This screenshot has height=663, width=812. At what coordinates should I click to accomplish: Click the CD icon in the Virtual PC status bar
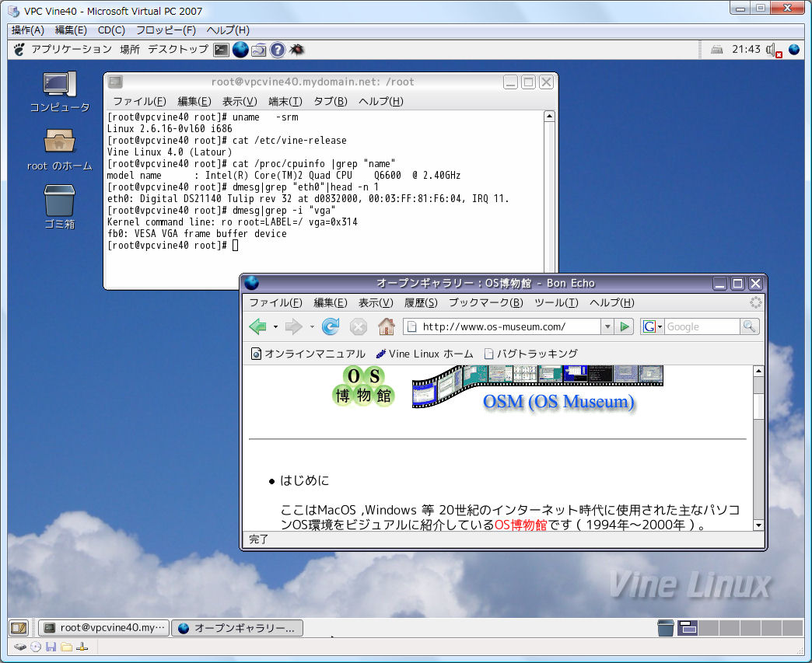pyautogui.click(x=36, y=647)
